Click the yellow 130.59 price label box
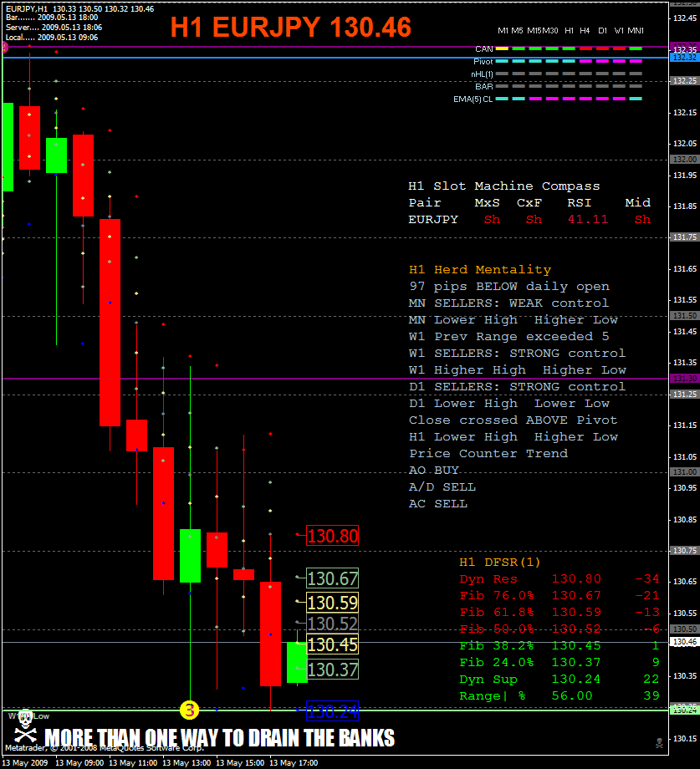The image size is (700, 769). click(333, 603)
